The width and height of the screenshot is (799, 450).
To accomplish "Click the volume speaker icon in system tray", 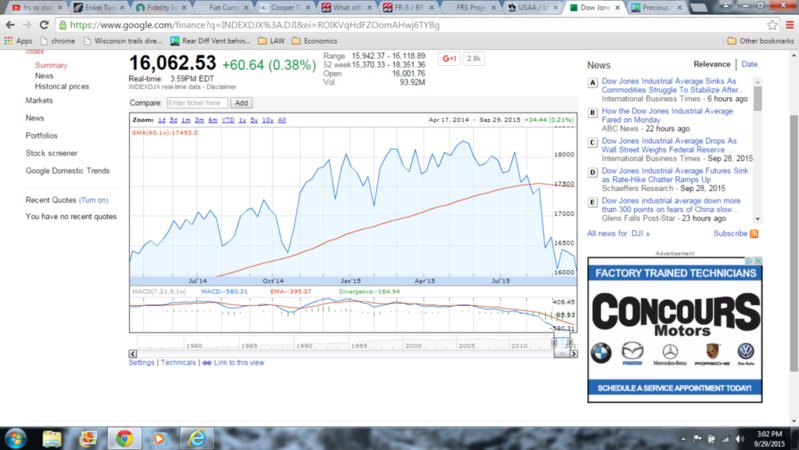I will (x=739, y=439).
